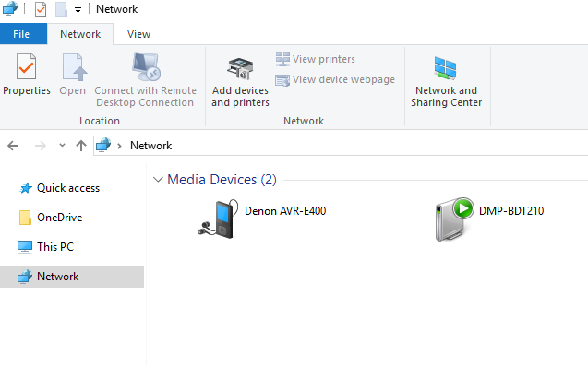This screenshot has width=588, height=366.
Task: Click the DMP-BDT210 label
Action: pos(511,211)
